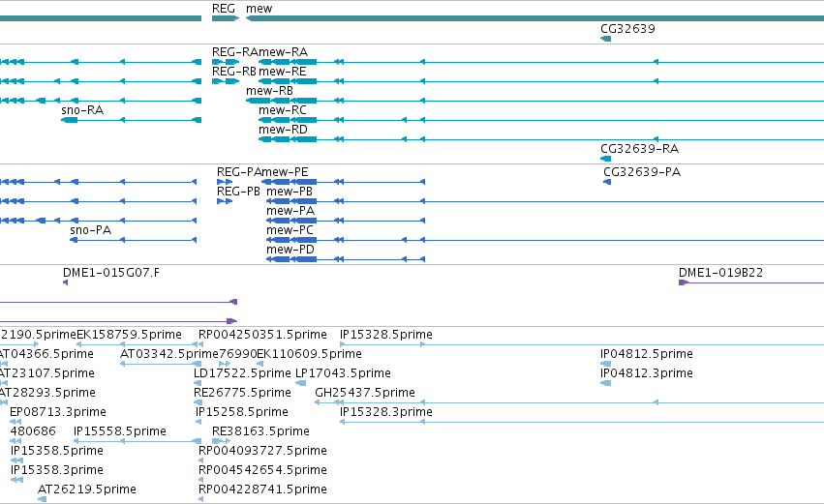
Task: Select the mew-PB protein label
Action: tap(290, 192)
